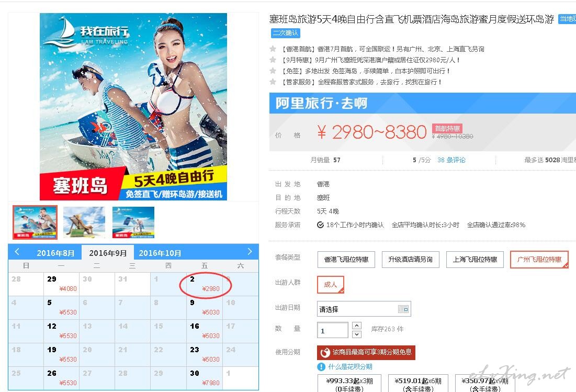Viewport: 576px width, 392px height.
Task: Open date picker calendar icon in 出游日期 field
Action: point(403,309)
